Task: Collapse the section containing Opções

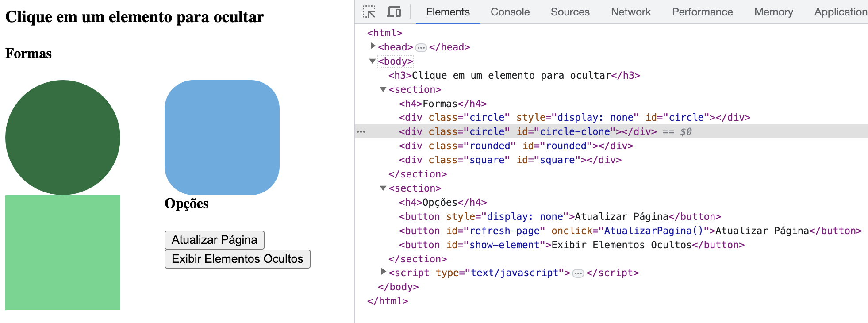Action: tap(383, 188)
